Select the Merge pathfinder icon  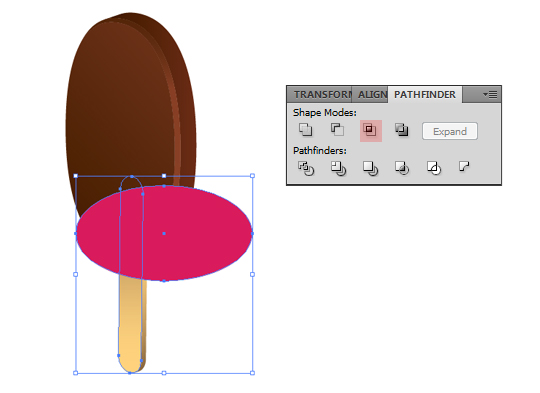pyautogui.click(x=370, y=168)
